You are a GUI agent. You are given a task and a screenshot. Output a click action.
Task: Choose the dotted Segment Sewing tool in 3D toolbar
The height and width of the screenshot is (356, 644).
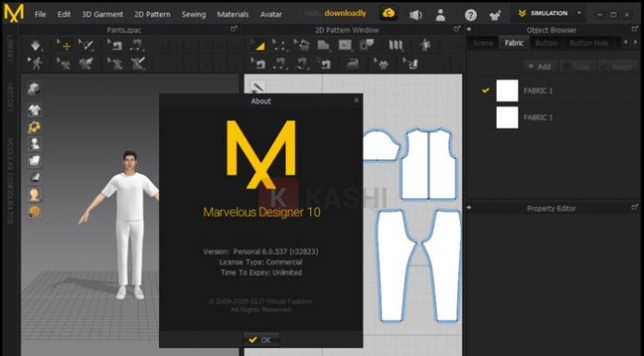[137, 45]
